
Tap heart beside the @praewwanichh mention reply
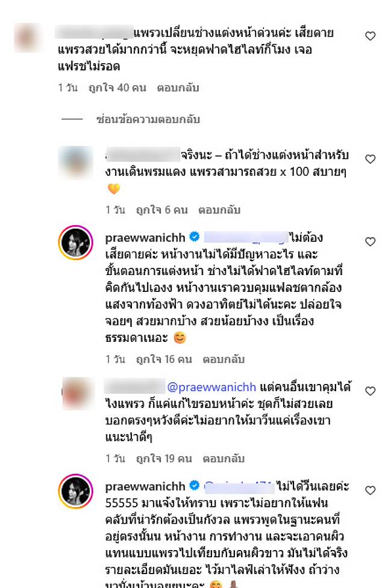370,391
